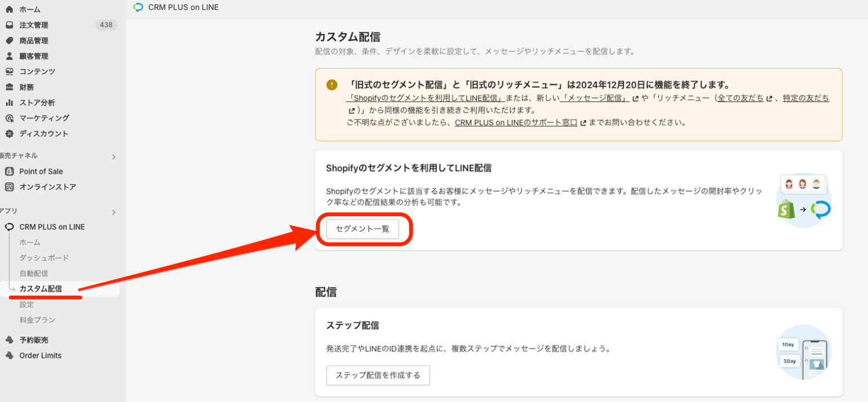Screen dimensions: 868x402
Task: Click the CRM PLUS on LINE sidebar icon
Action: click(9, 227)
